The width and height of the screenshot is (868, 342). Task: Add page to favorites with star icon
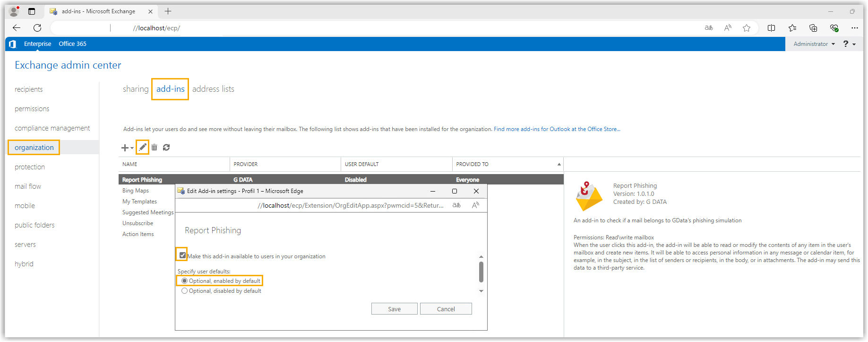click(x=747, y=28)
